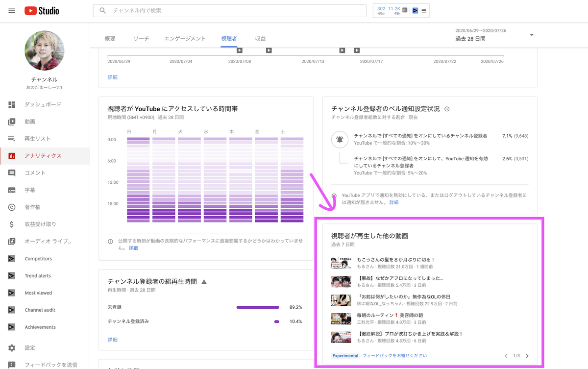Open video もこうさんの髪を8か月ぶりに切る!
588x369 pixels.
click(396, 260)
